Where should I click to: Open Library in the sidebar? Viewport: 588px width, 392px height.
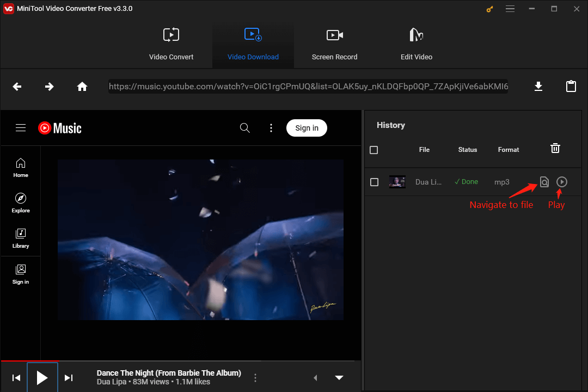click(x=21, y=238)
